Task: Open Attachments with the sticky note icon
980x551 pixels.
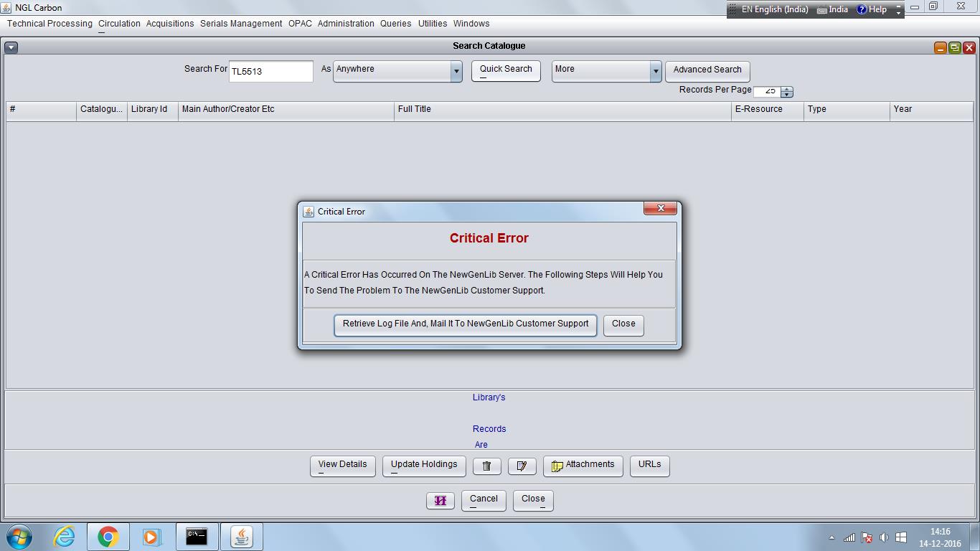Action: [x=583, y=466]
